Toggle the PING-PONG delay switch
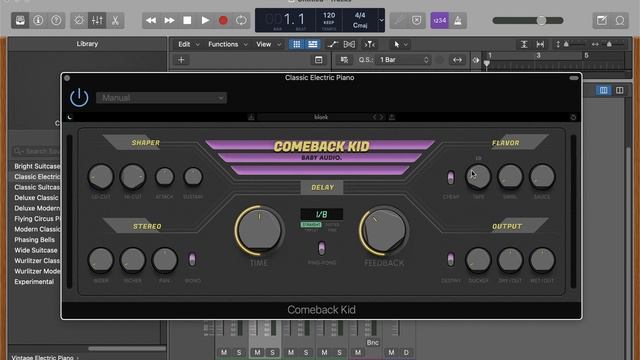Image resolution: width=640 pixels, height=360 pixels. point(322,248)
